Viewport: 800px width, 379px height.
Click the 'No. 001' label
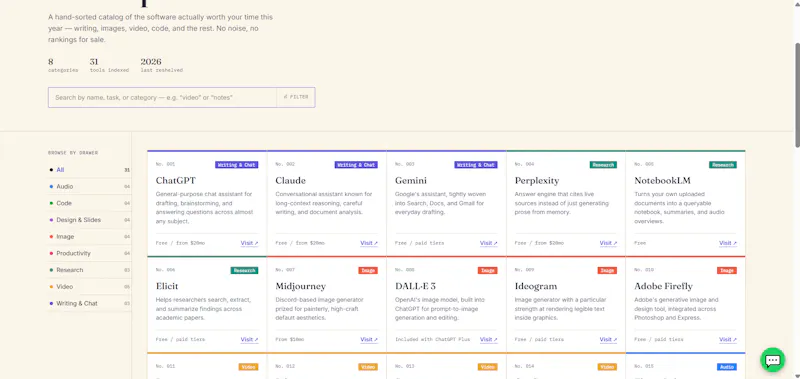coord(165,164)
